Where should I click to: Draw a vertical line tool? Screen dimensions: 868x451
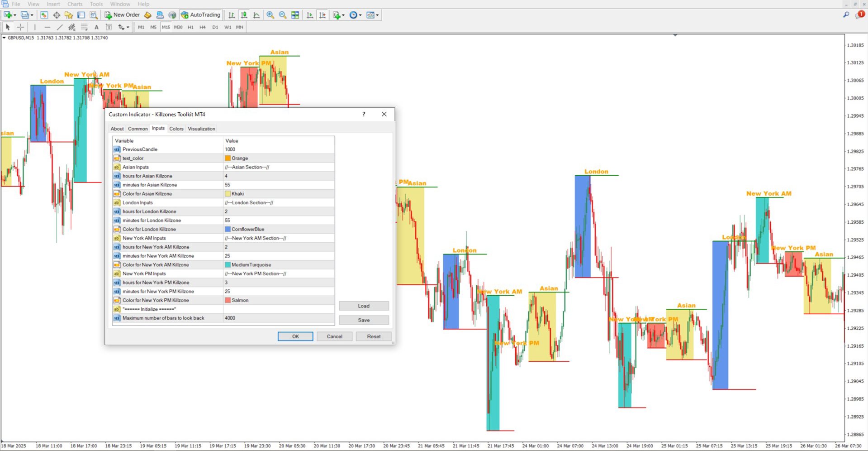pos(35,27)
